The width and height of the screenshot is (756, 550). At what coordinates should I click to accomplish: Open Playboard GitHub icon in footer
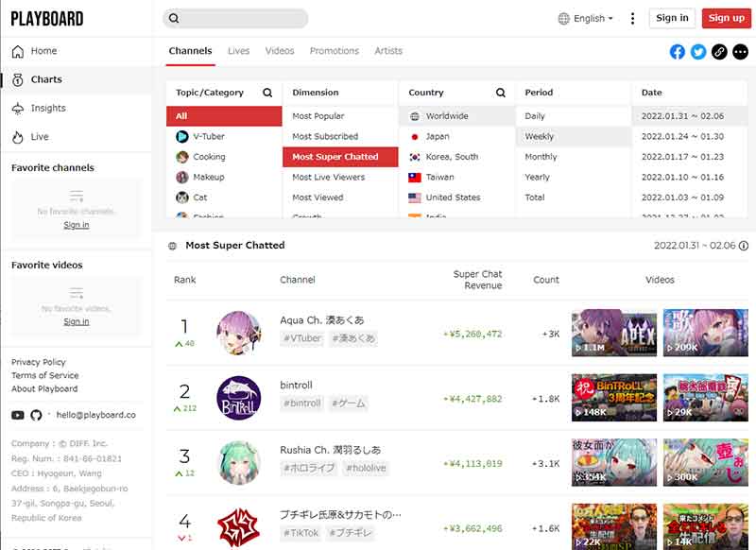click(x=36, y=415)
